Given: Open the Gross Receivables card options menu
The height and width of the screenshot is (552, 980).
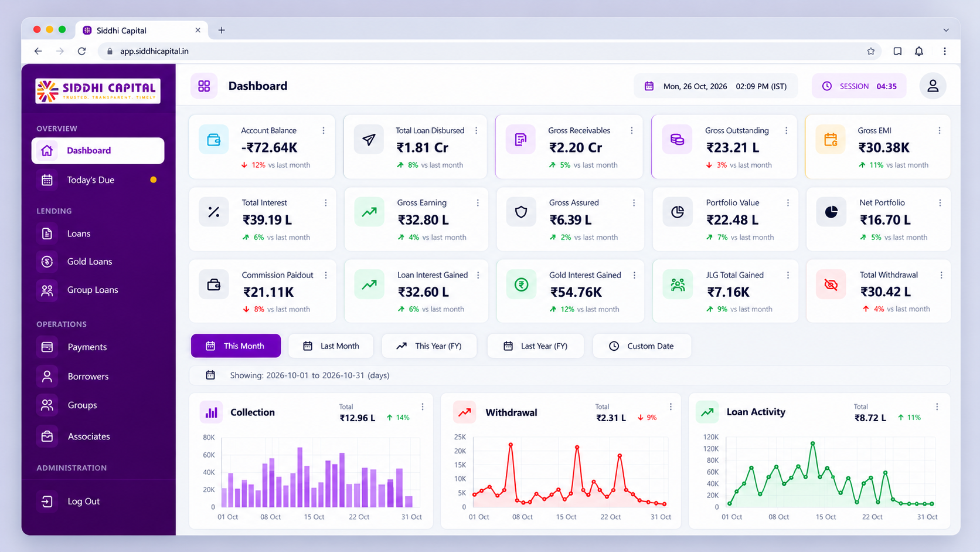Looking at the screenshot, I should click(631, 131).
